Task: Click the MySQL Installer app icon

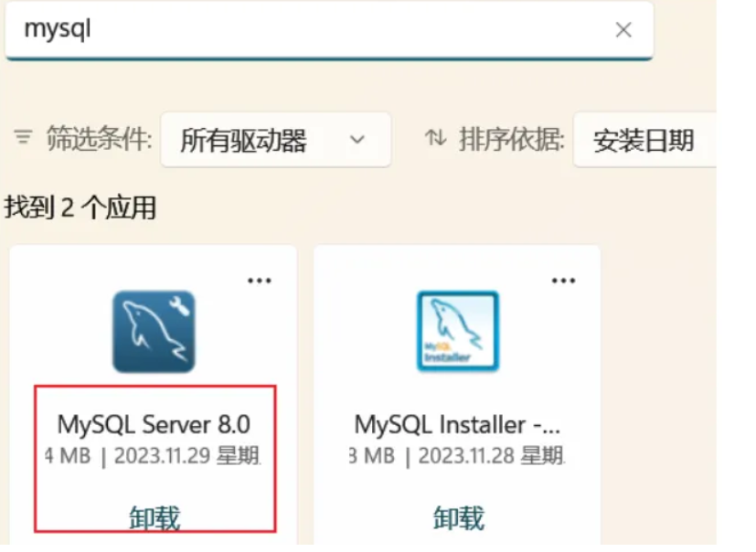Action: tap(458, 332)
